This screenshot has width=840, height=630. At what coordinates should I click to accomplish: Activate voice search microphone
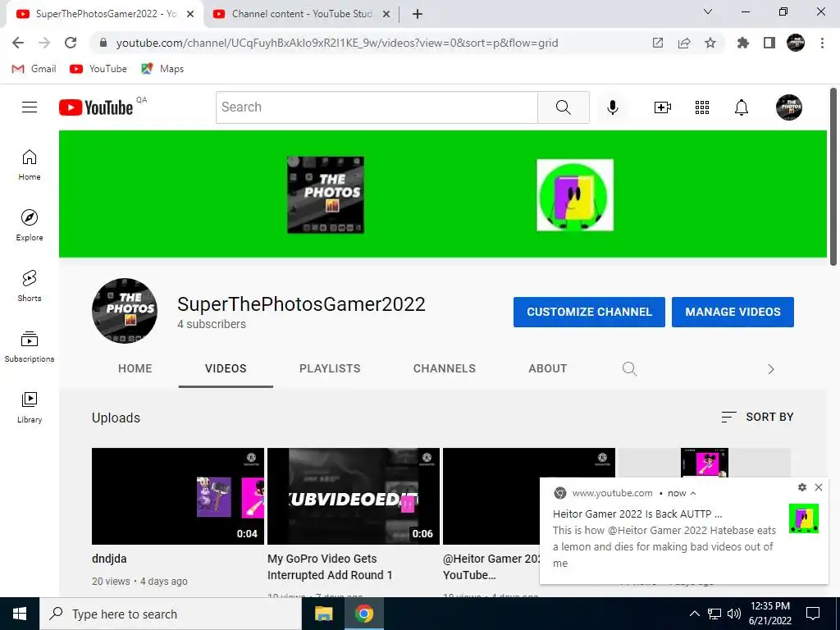(x=612, y=107)
